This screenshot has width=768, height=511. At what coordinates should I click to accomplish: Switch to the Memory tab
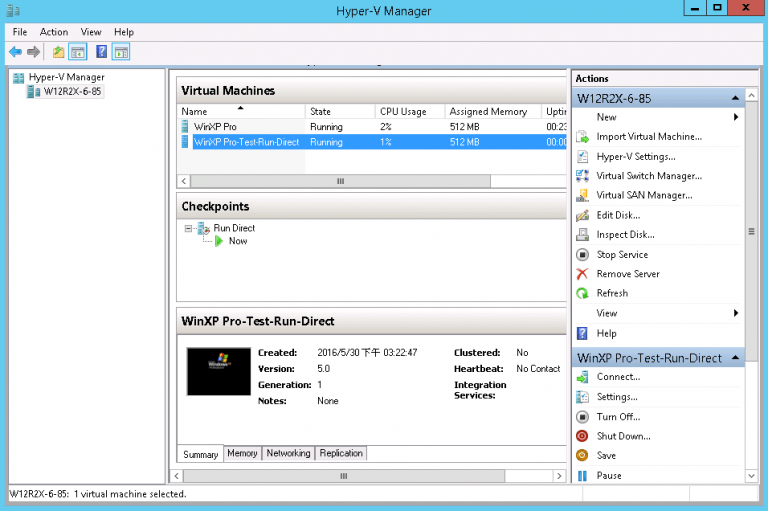(x=242, y=453)
